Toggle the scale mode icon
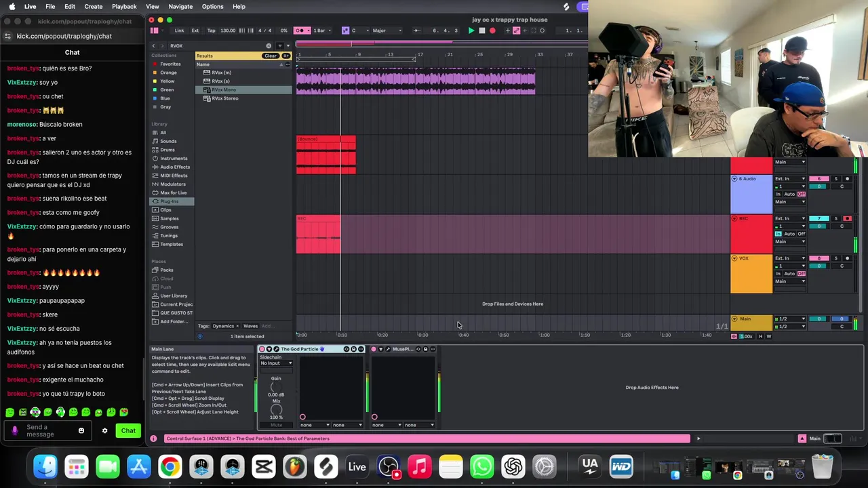868x488 pixels. click(345, 30)
